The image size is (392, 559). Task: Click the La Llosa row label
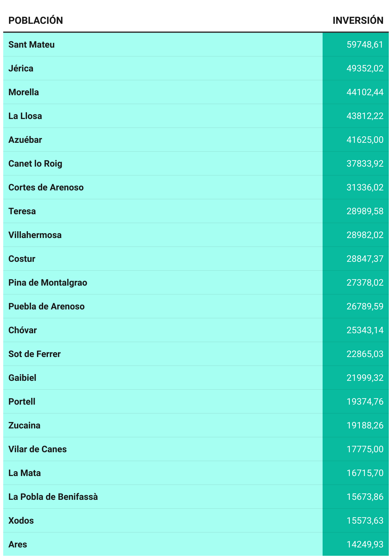(x=25, y=116)
